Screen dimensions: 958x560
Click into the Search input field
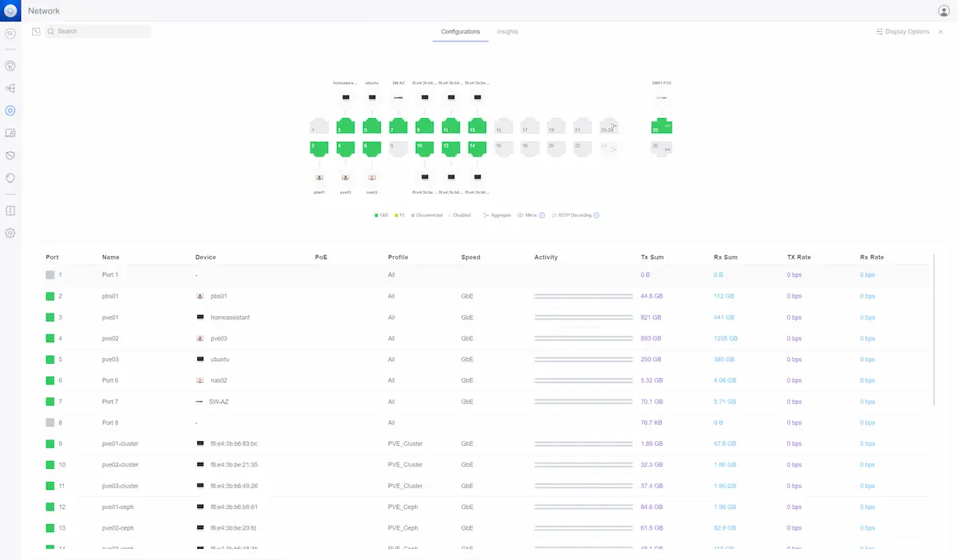click(x=100, y=32)
